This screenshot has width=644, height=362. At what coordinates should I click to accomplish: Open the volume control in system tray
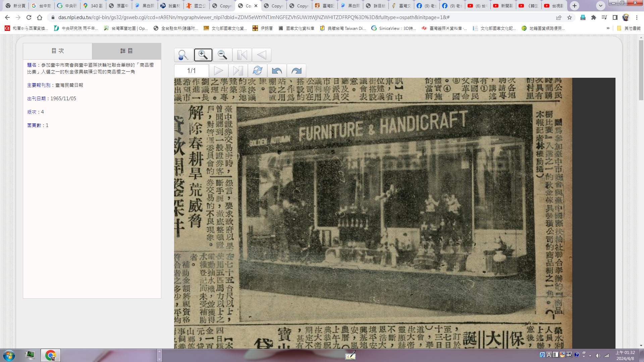(598, 356)
